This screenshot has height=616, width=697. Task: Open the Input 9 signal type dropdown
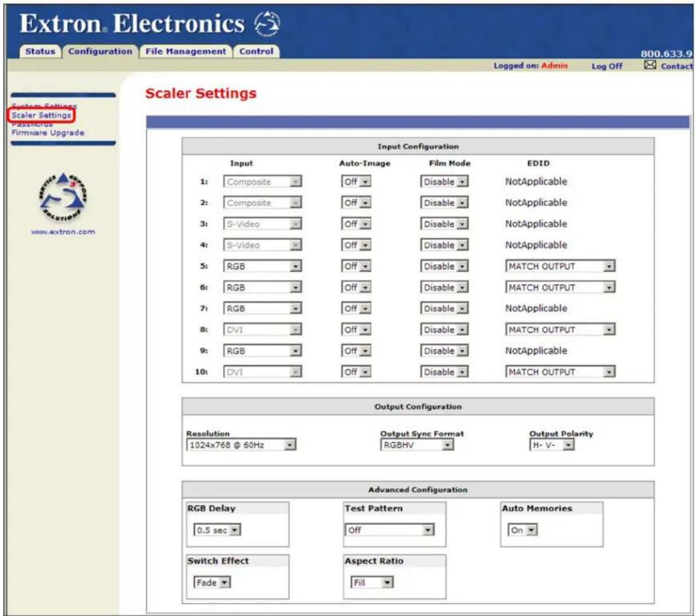point(262,351)
